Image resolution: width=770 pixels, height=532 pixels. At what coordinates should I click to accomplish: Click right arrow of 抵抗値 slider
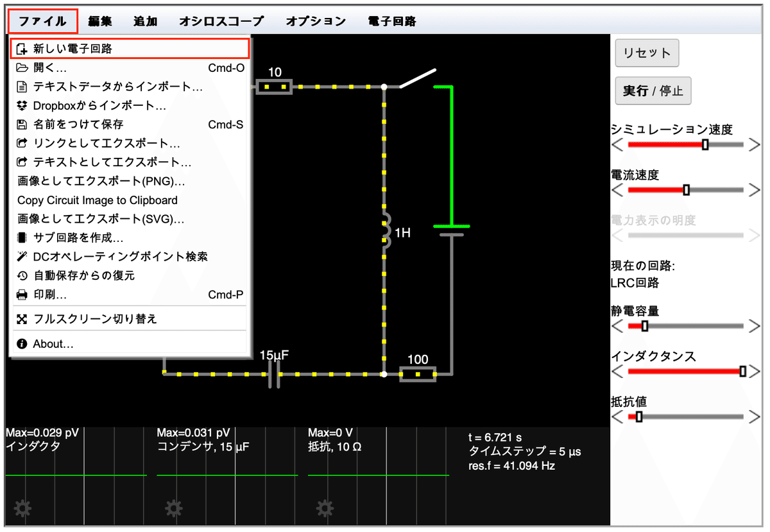coord(754,417)
